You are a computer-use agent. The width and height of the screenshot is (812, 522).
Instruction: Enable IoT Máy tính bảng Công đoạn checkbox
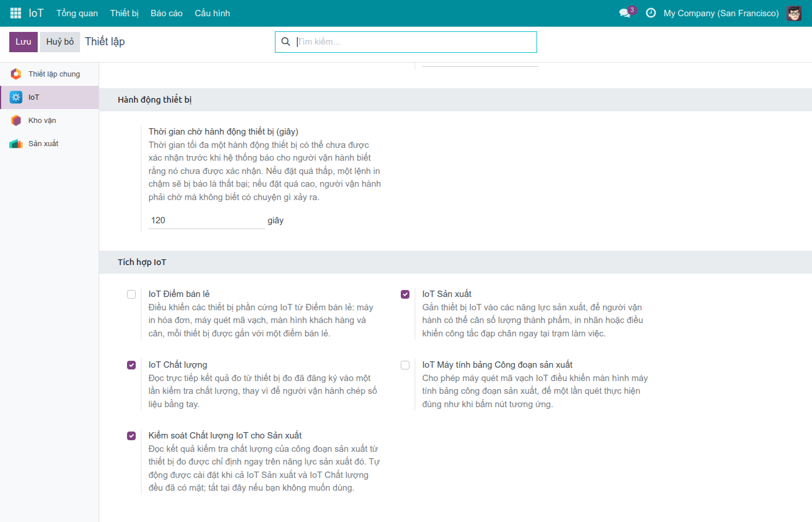405,365
